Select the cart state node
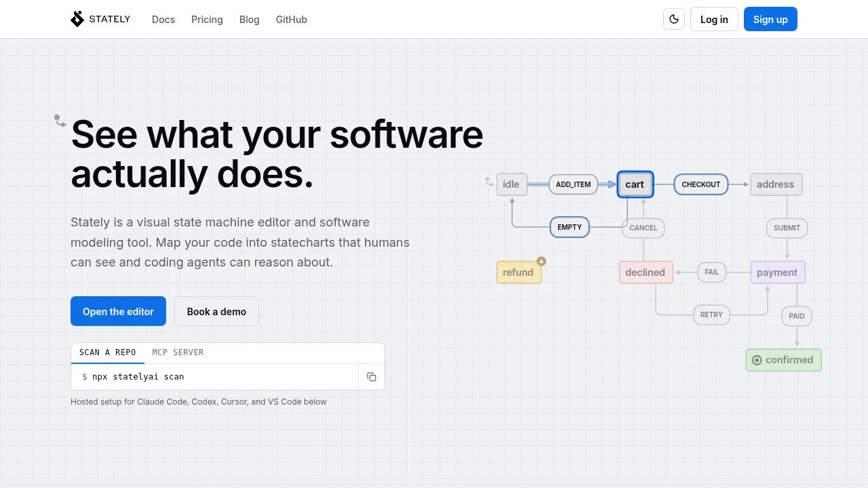The height and width of the screenshot is (488, 868). tap(635, 184)
